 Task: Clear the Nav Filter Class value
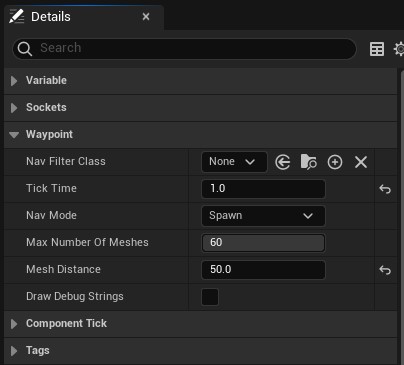click(x=361, y=162)
